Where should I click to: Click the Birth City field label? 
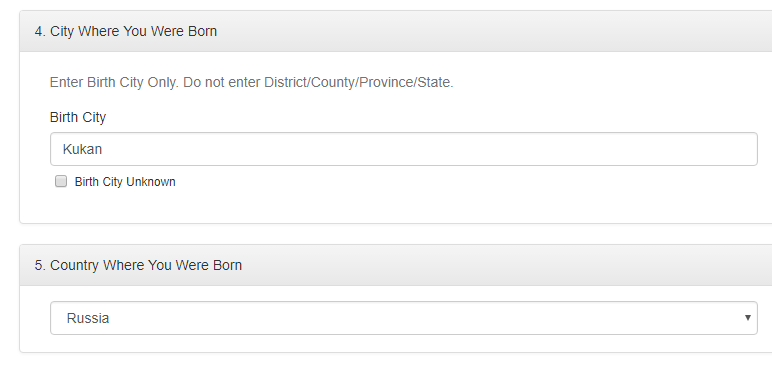coord(78,117)
